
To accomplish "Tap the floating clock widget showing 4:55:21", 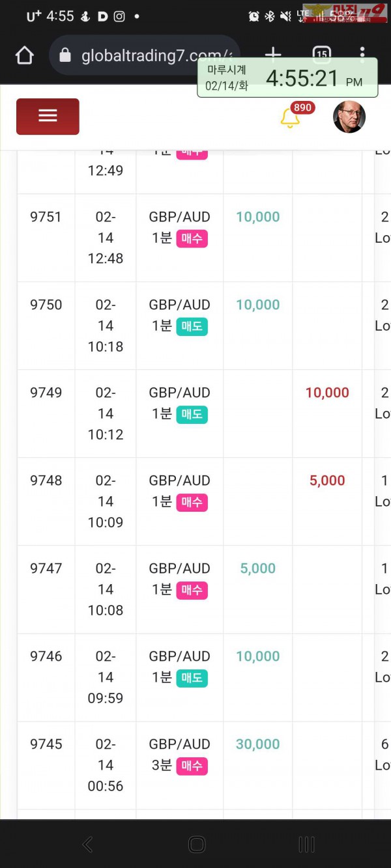I will (287, 78).
